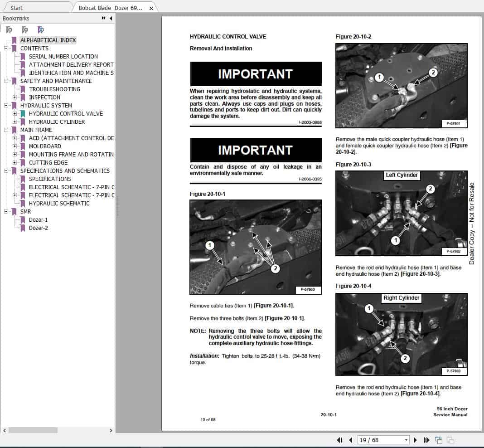Click the Bookmarks panel title
The width and height of the screenshot is (484, 448).
[x=16, y=18]
